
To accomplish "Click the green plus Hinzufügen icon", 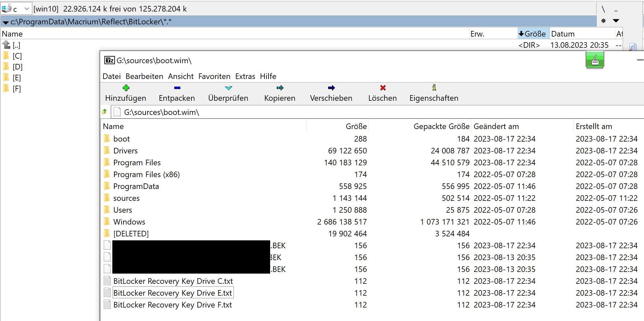I will click(x=126, y=88).
